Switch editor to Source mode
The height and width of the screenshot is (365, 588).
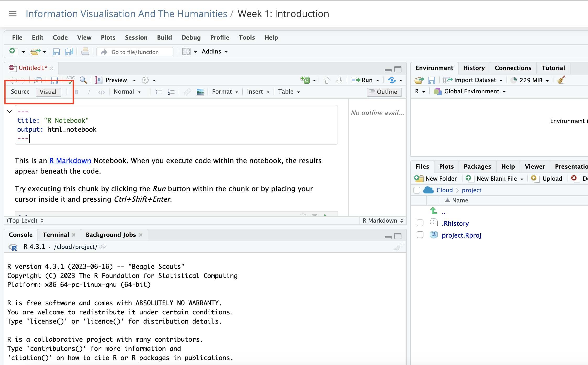(x=20, y=92)
